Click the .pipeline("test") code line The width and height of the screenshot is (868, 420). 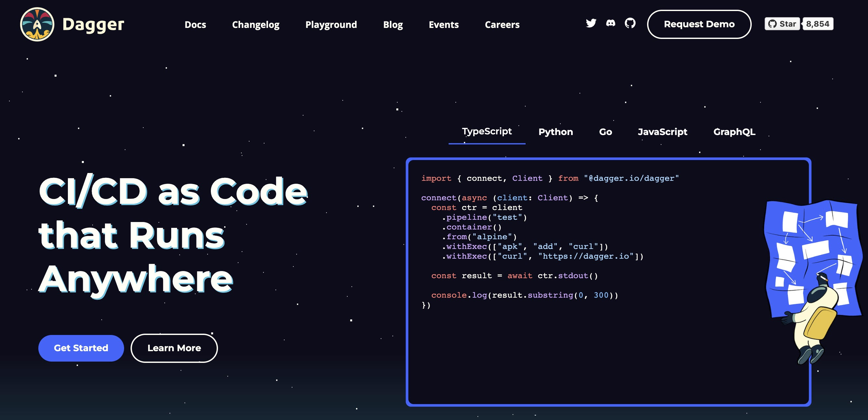click(484, 217)
